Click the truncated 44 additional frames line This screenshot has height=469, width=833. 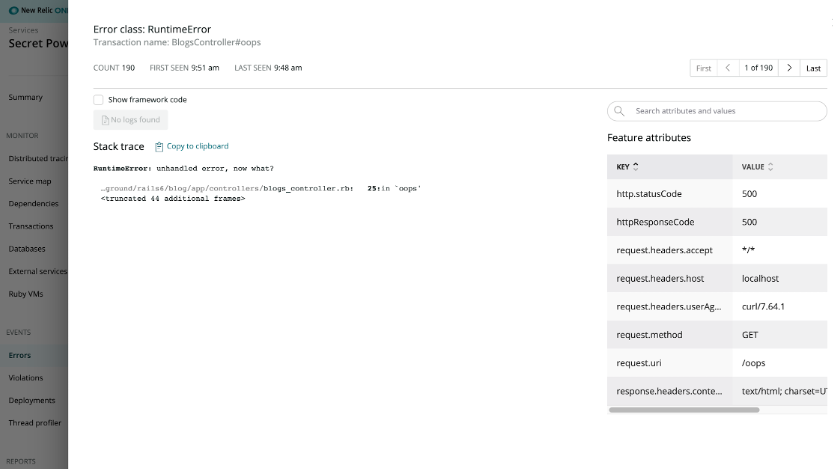pos(173,199)
